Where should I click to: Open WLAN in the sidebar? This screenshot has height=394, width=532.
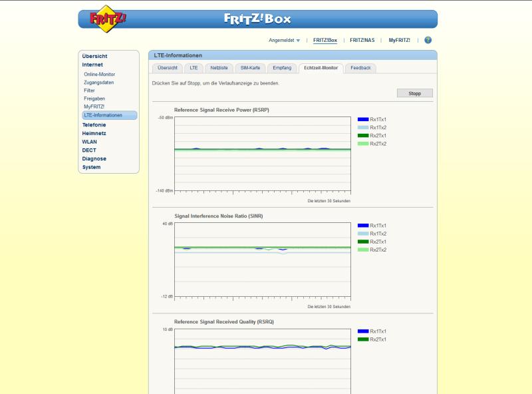click(90, 142)
